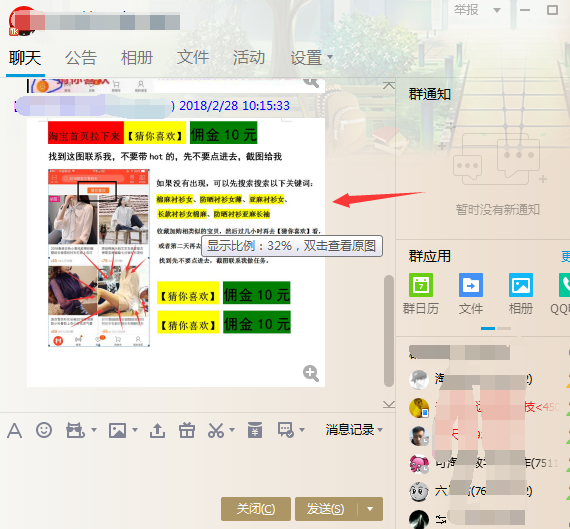Click the message timestamp 2018/2/28 10:15:33
Image resolution: width=570 pixels, height=529 pixels.
click(x=234, y=105)
